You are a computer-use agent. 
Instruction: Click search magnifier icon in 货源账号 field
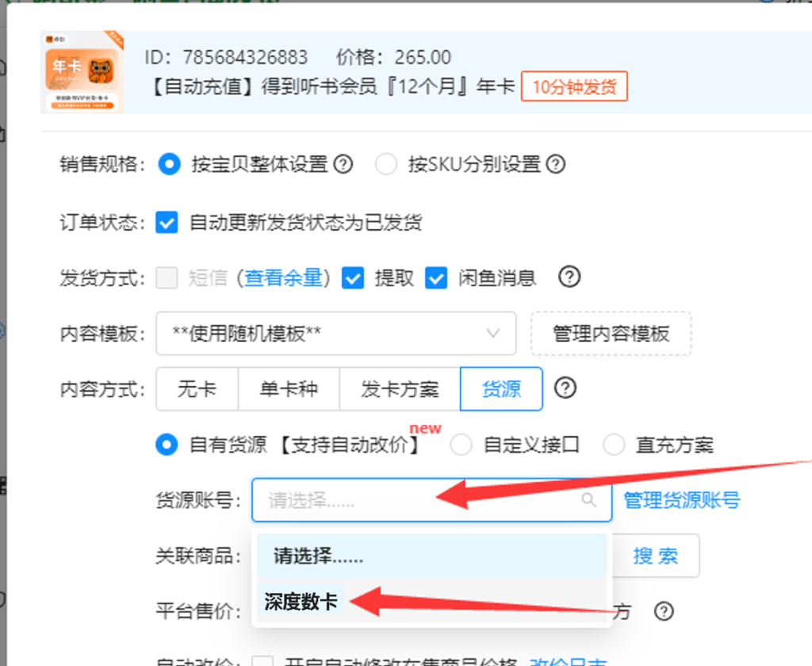point(588,499)
